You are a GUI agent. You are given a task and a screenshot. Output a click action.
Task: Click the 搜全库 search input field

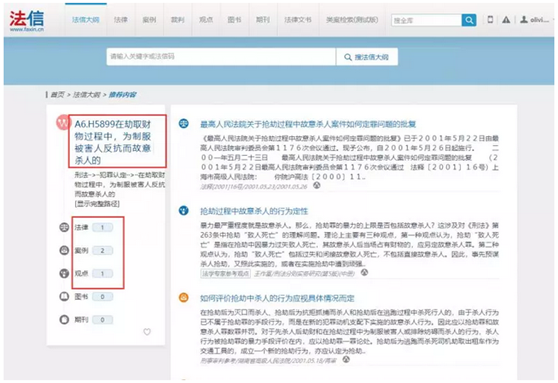pyautogui.click(x=426, y=20)
